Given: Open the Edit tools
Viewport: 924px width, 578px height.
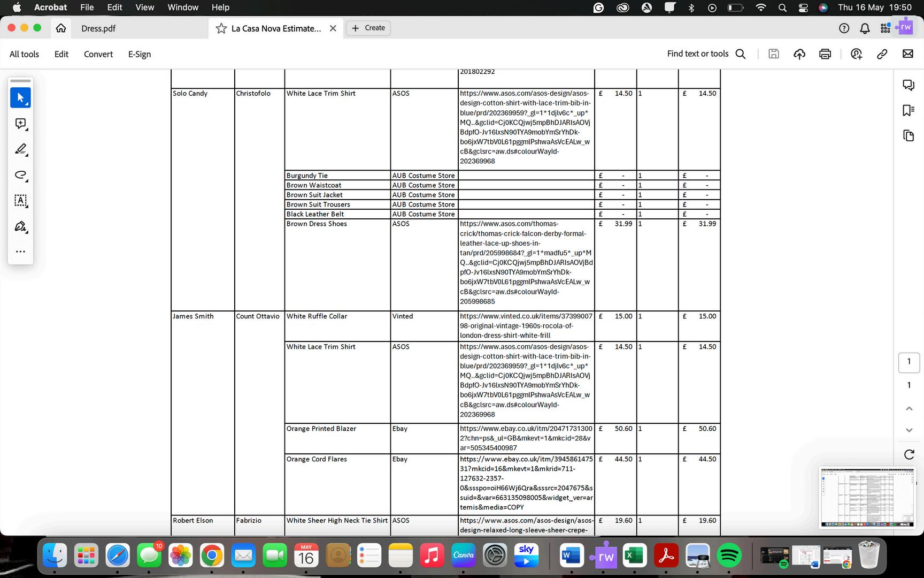Looking at the screenshot, I should (61, 54).
